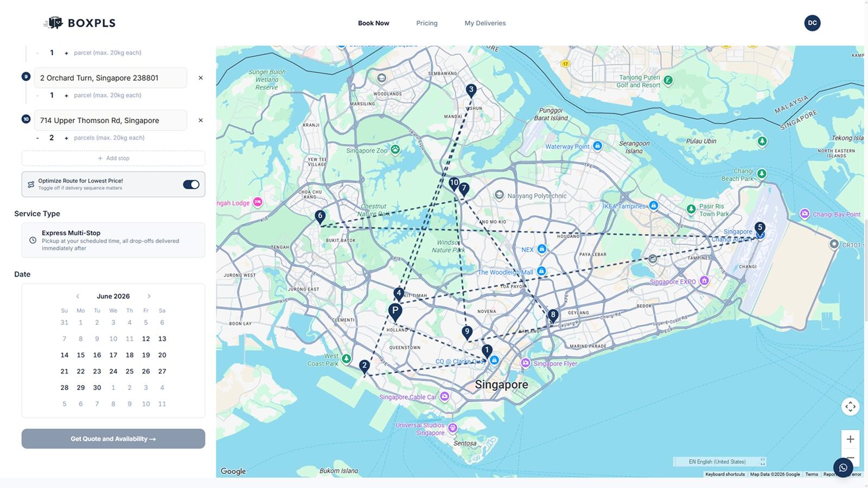Image resolution: width=868 pixels, height=488 pixels.
Task: Click Waterway Point shopping icon
Action: tap(597, 146)
